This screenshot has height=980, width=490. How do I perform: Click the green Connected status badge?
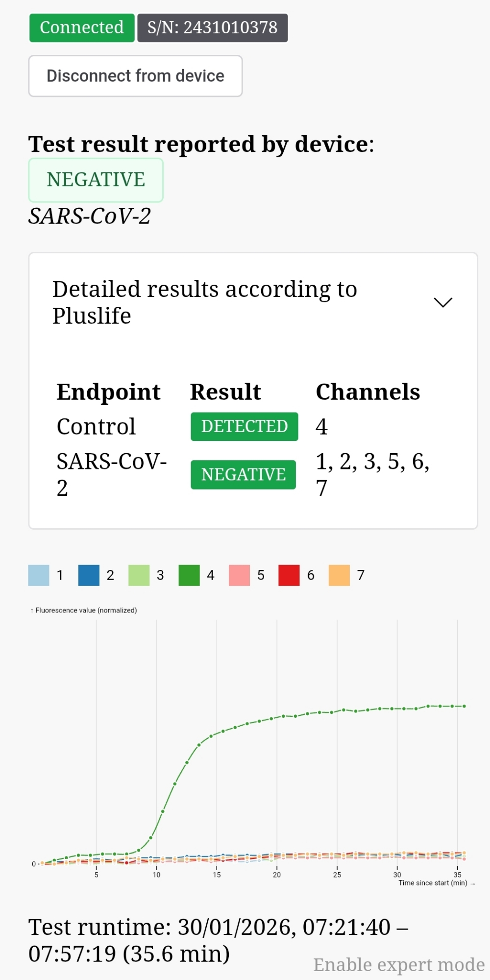point(82,28)
